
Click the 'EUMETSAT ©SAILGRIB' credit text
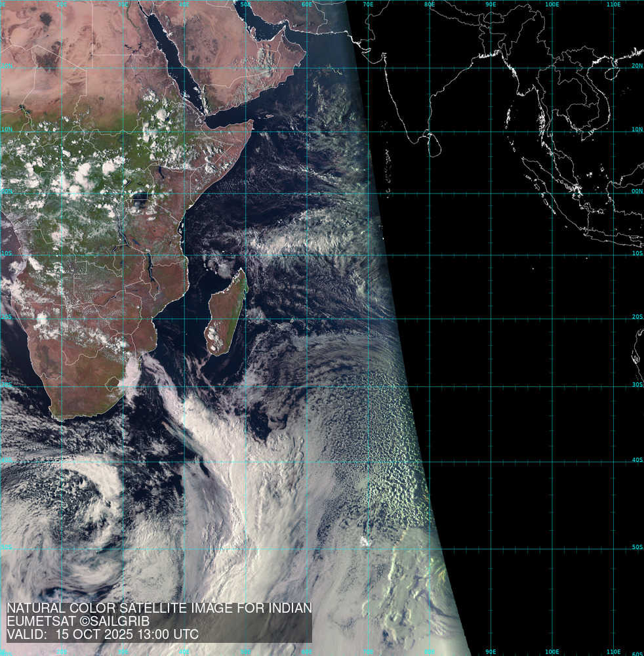78,621
